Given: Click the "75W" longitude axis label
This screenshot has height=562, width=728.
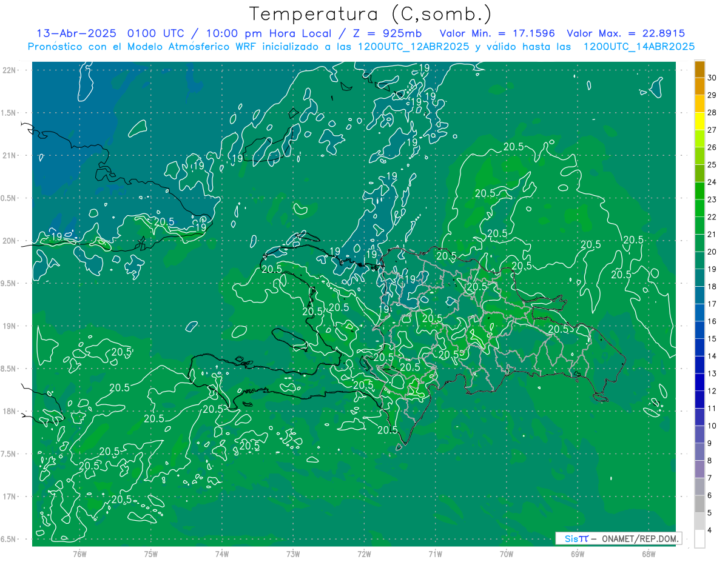Looking at the screenshot, I should click(x=151, y=554).
